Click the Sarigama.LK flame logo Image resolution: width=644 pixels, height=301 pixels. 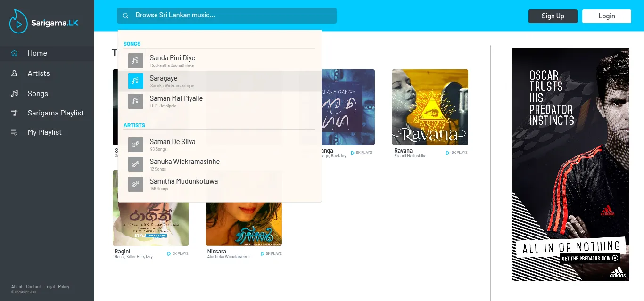19,22
